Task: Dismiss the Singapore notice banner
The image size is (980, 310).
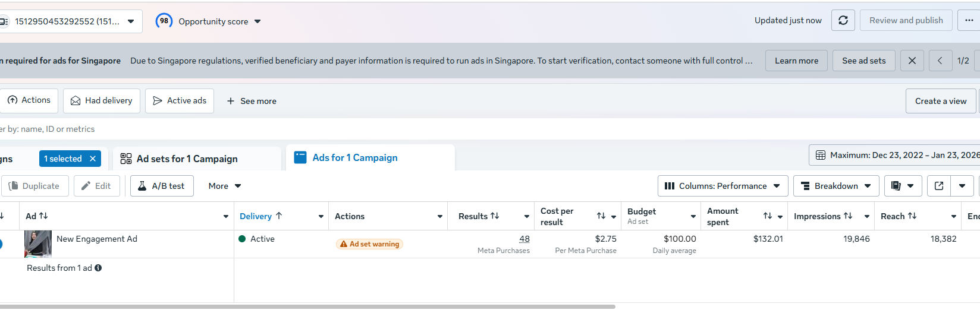Action: coord(912,61)
